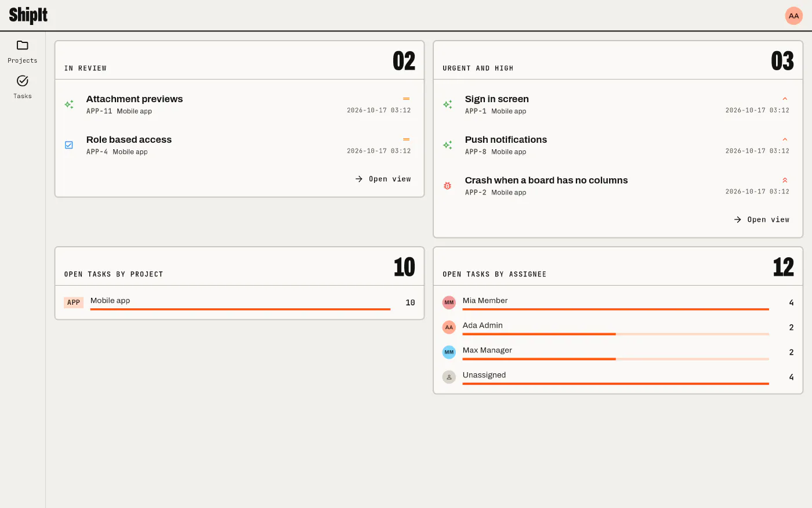Select Max Manager assignee row name
The width and height of the screenshot is (812, 508).
tap(487, 350)
